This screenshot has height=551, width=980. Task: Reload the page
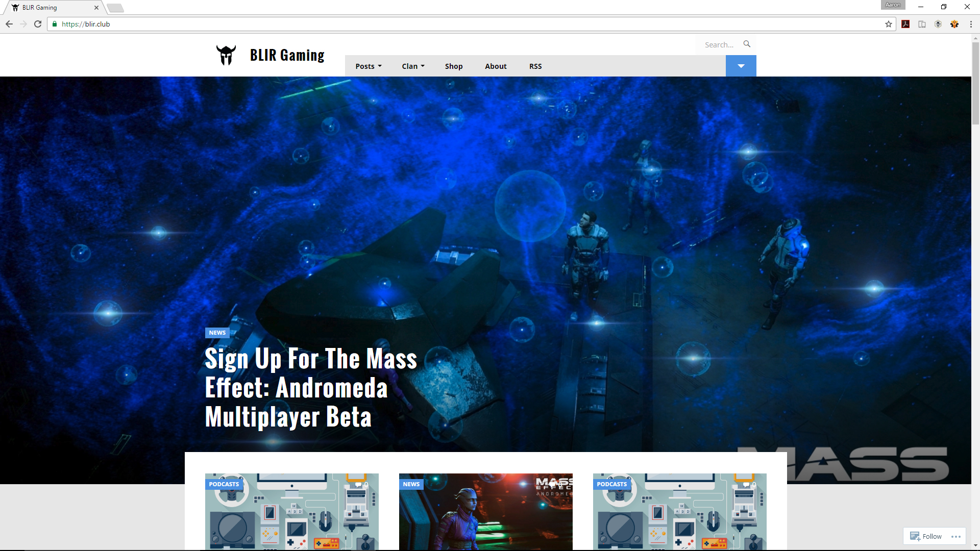tap(38, 24)
